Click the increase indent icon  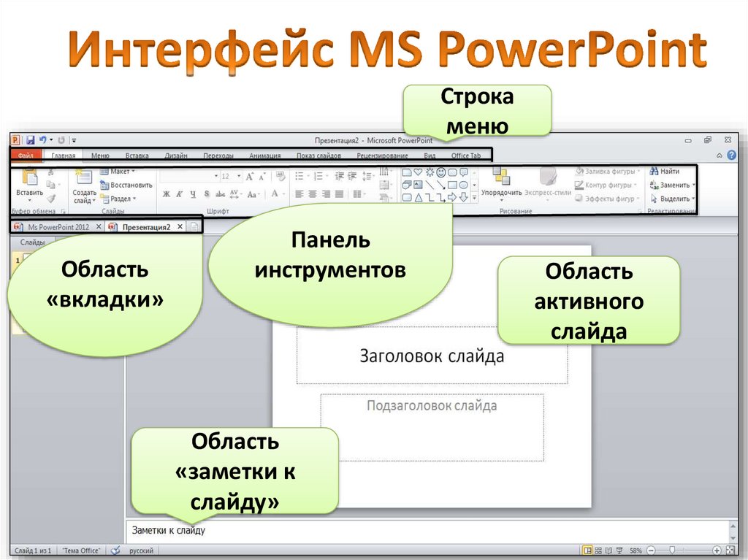352,176
